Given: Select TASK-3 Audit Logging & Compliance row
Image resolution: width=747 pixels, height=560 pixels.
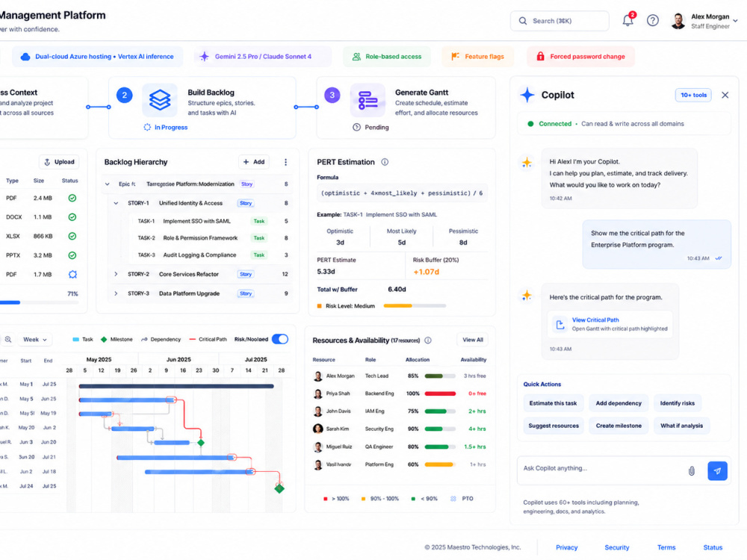Looking at the screenshot, I should [211, 255].
